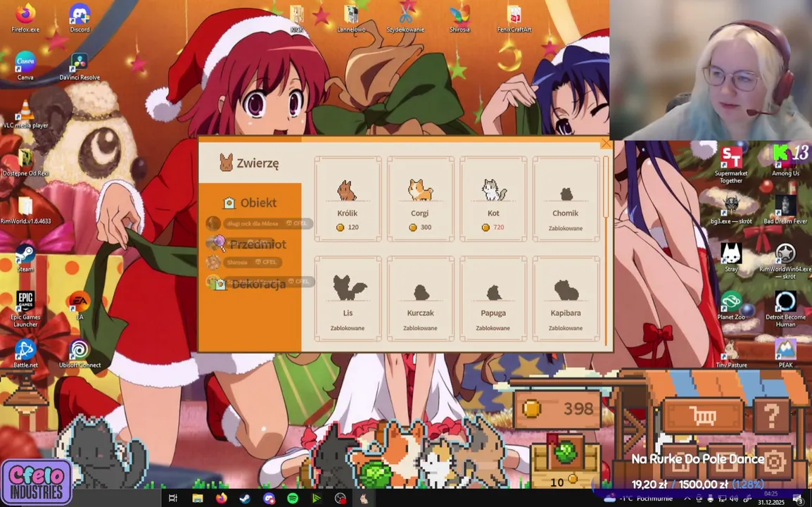
Task: Open the RimWorld.v1.6.4633 desktop folder
Action: pyautogui.click(x=25, y=209)
